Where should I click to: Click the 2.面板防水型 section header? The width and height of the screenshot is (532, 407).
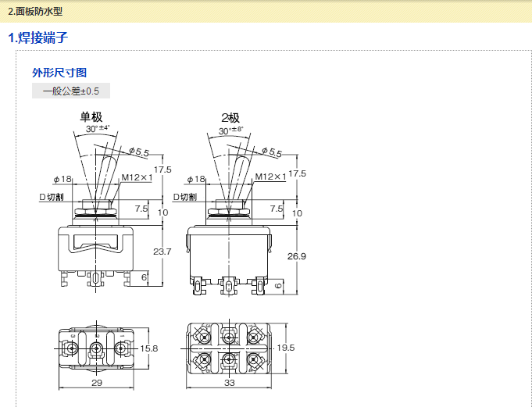click(x=35, y=12)
